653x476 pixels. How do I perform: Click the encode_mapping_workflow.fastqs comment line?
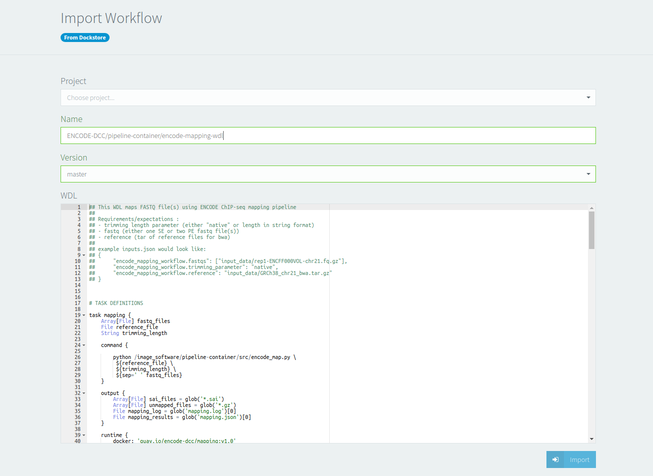point(218,261)
